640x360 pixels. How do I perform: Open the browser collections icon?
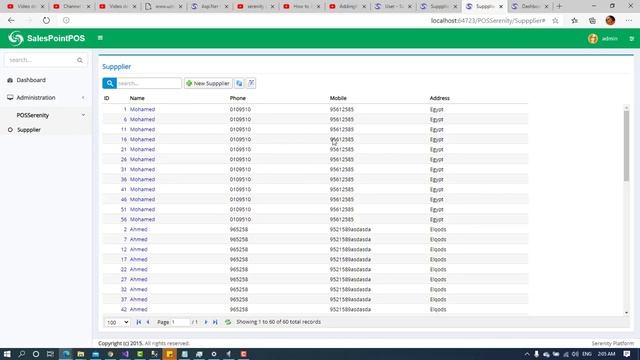click(x=592, y=20)
